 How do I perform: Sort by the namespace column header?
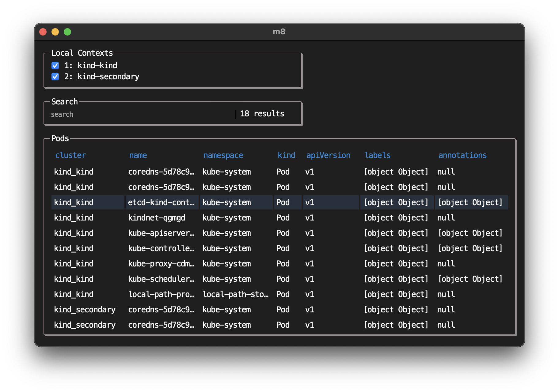click(223, 155)
